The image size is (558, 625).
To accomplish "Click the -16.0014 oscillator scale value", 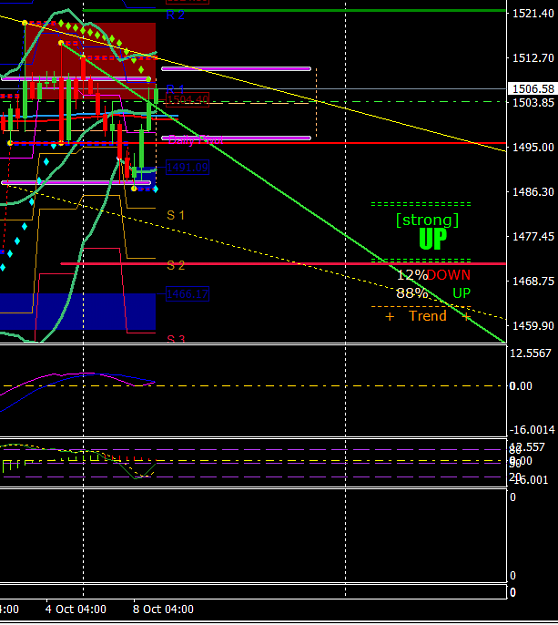I will pyautogui.click(x=532, y=430).
